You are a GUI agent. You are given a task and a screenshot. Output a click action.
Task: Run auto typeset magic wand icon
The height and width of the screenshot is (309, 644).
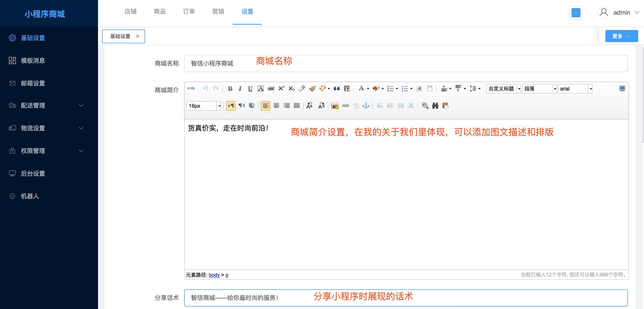(x=322, y=88)
